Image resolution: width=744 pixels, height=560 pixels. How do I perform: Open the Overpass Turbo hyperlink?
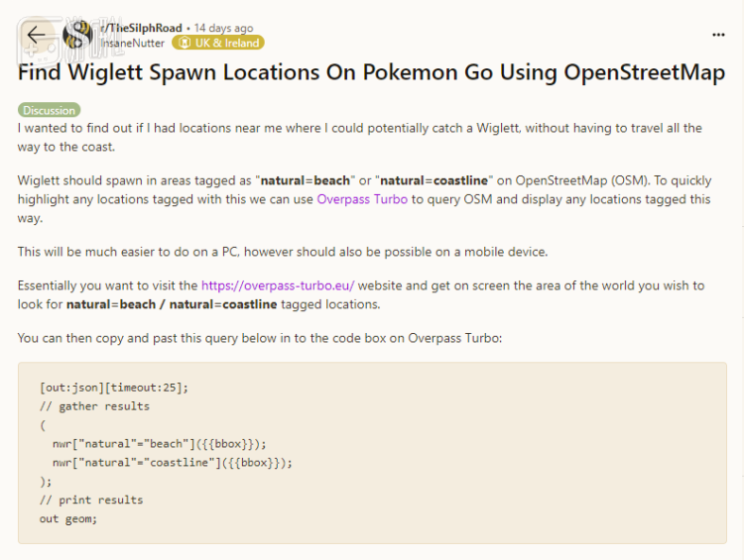(362, 199)
